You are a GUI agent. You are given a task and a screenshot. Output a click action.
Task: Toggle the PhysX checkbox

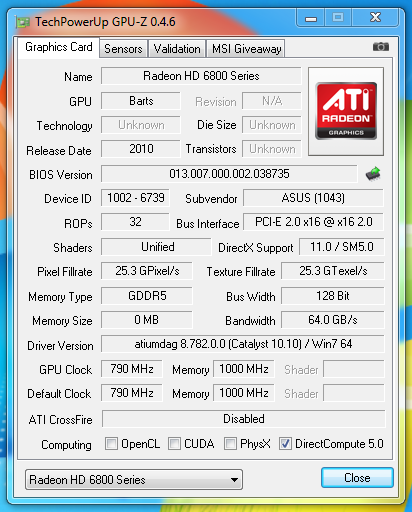tap(230, 444)
